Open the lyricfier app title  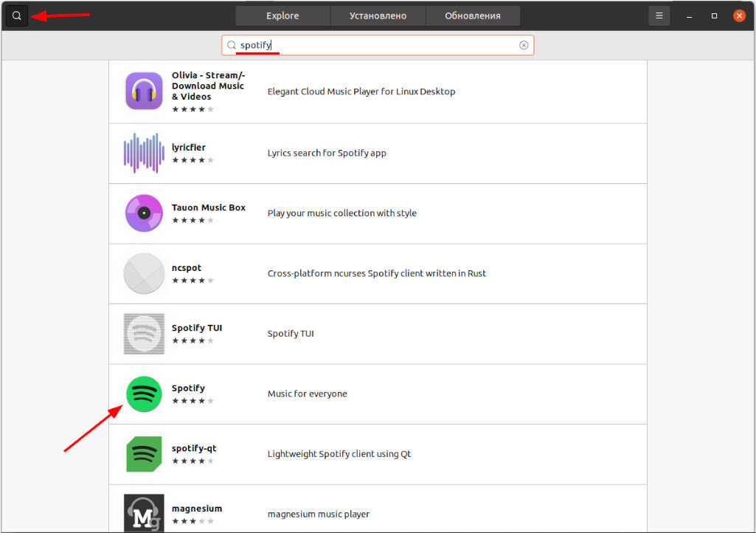189,147
